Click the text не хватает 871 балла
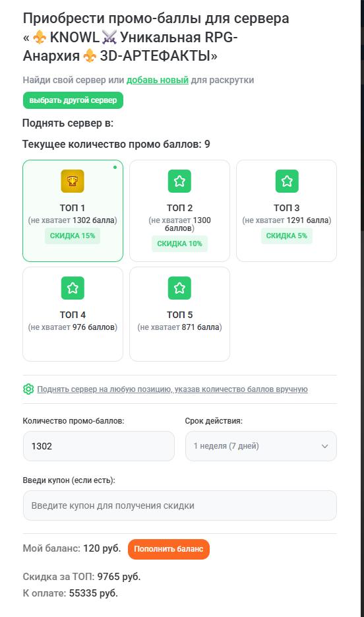This screenshot has height=617, width=364. (179, 327)
